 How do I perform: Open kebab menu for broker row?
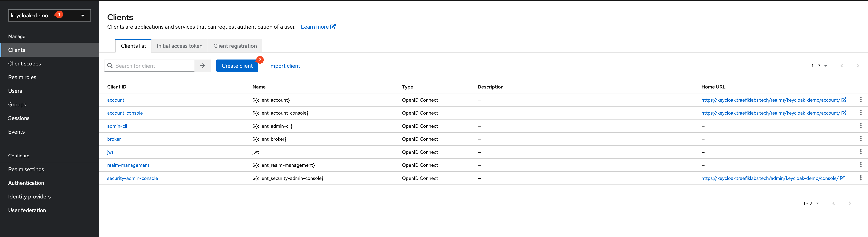[x=860, y=139]
